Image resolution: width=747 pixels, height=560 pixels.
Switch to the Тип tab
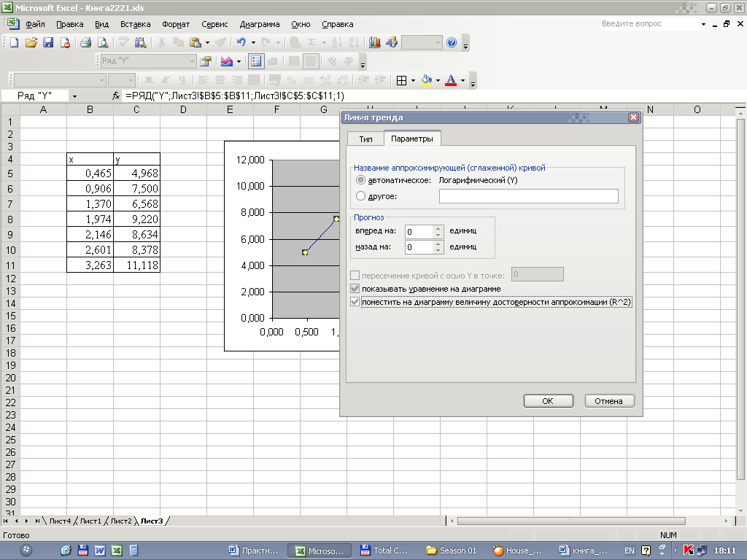point(365,139)
